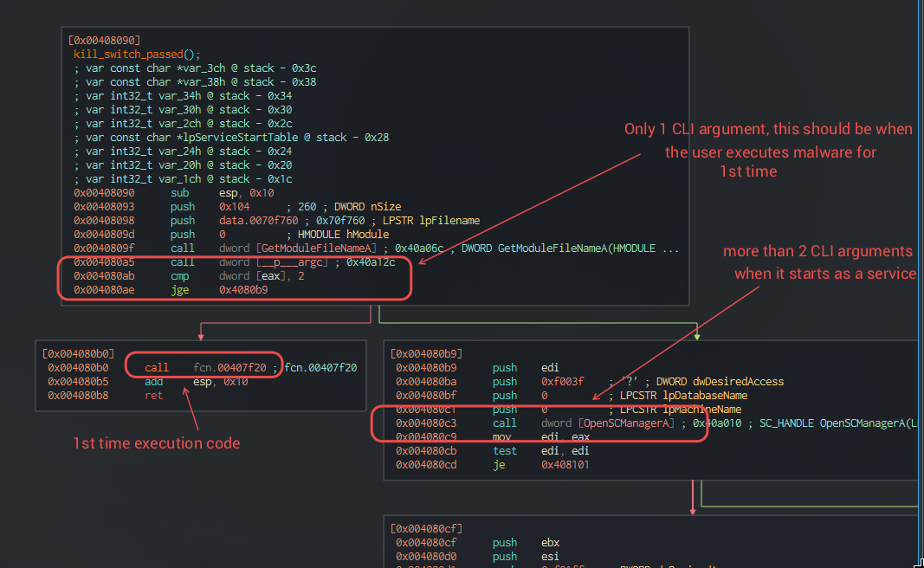
Task: Click the OpenSCManagerA call operand
Action: tap(626, 423)
